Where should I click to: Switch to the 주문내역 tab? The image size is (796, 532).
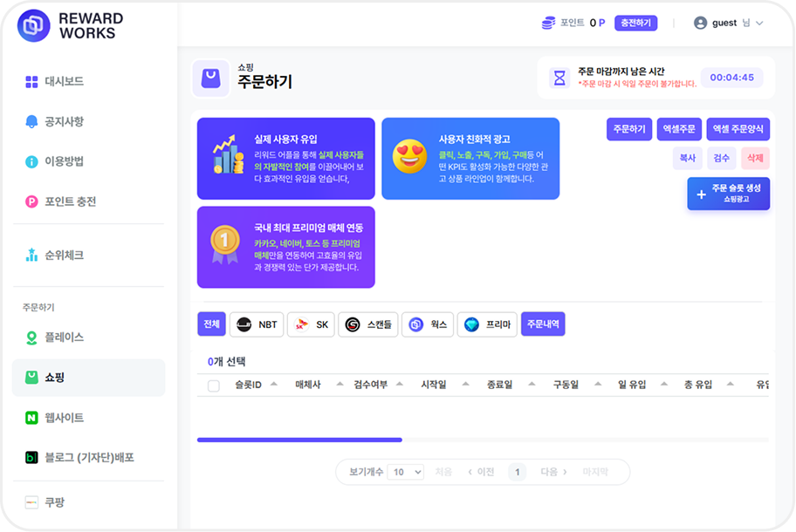coord(543,324)
